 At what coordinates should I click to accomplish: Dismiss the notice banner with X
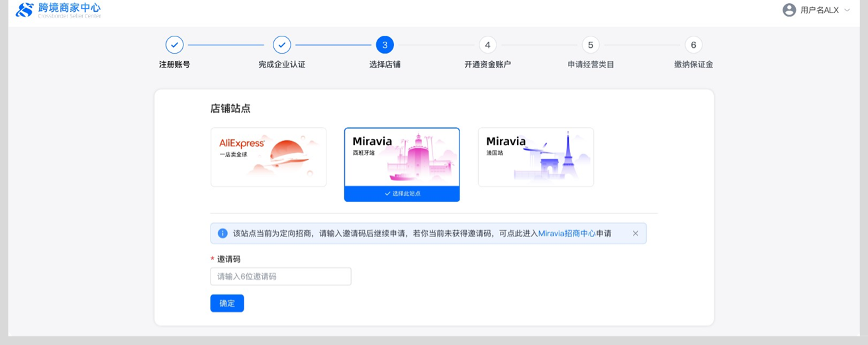tap(636, 233)
